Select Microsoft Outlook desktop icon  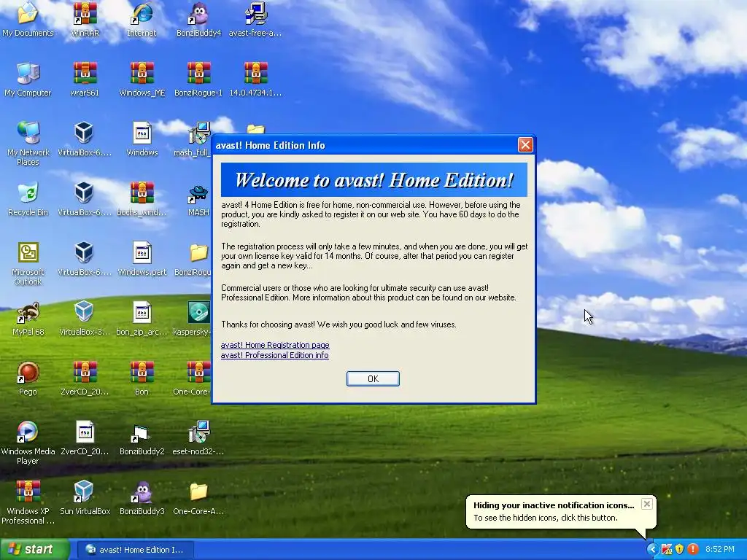[28, 262]
